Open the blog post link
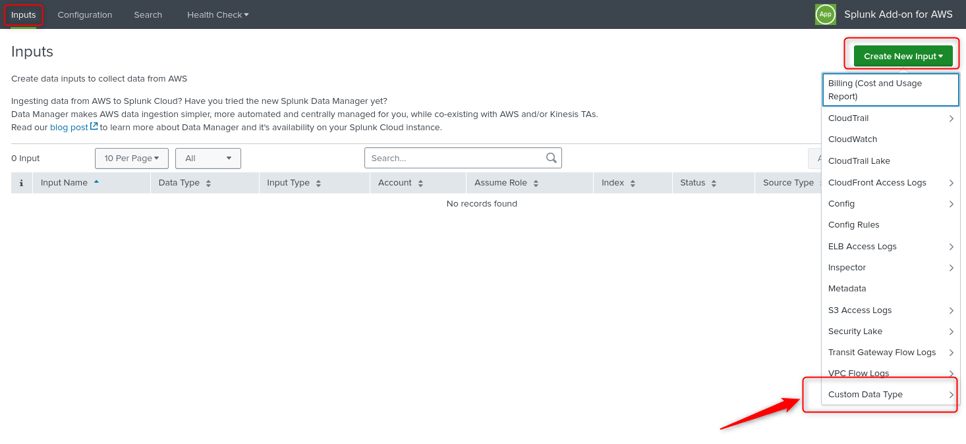The height and width of the screenshot is (444, 966). pyautogui.click(x=69, y=127)
